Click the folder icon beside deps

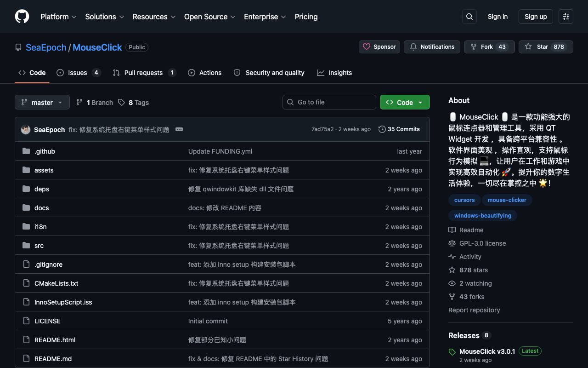(x=26, y=189)
